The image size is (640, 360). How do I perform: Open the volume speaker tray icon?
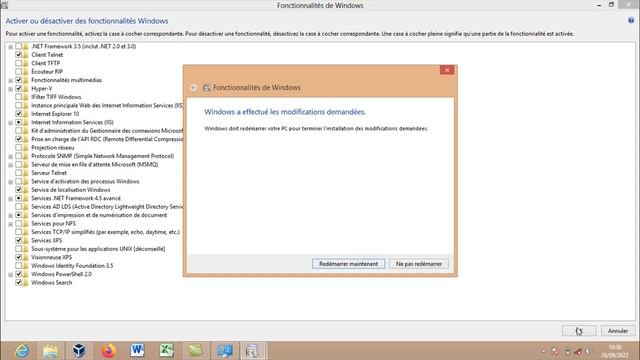pyautogui.click(x=589, y=351)
